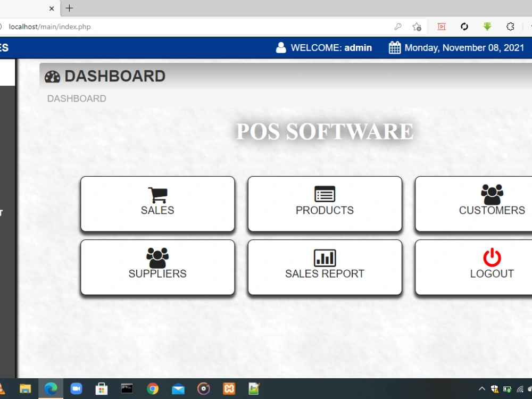
Task: Open the CUSTOMERS dashboard tile
Action: 473,204
